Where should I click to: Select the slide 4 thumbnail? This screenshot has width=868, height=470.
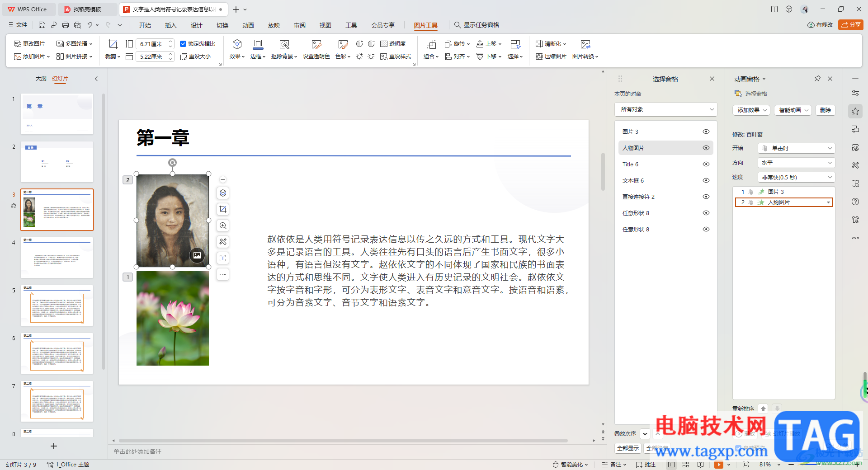[57, 258]
